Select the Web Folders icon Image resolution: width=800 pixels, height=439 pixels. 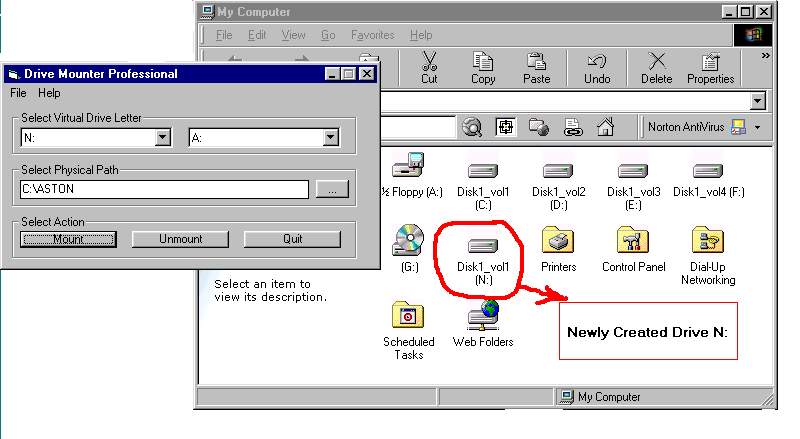pyautogui.click(x=483, y=314)
